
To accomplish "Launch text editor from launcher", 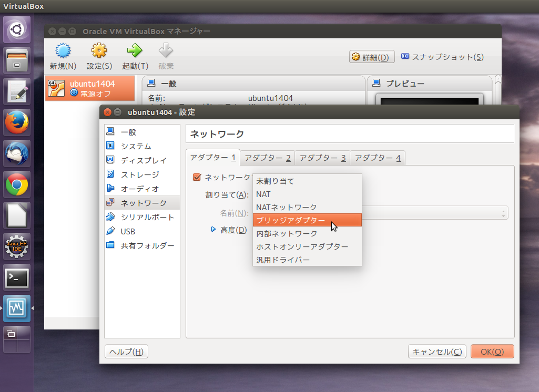I will [17, 91].
